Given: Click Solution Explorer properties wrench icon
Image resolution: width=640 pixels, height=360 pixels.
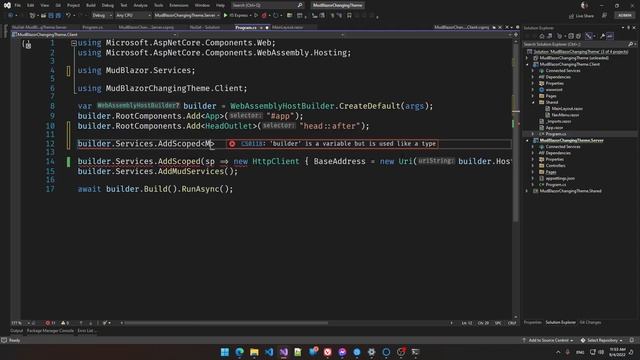Looking at the screenshot, I should (602, 36).
